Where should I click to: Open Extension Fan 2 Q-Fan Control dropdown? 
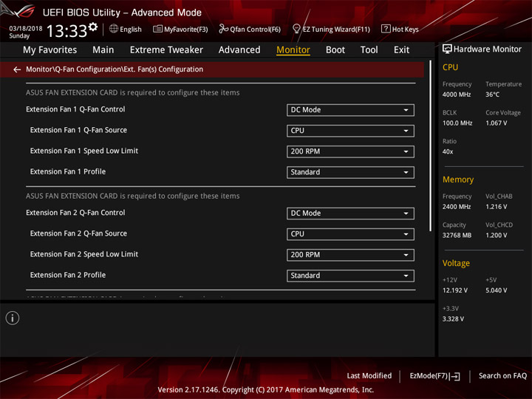coord(350,214)
